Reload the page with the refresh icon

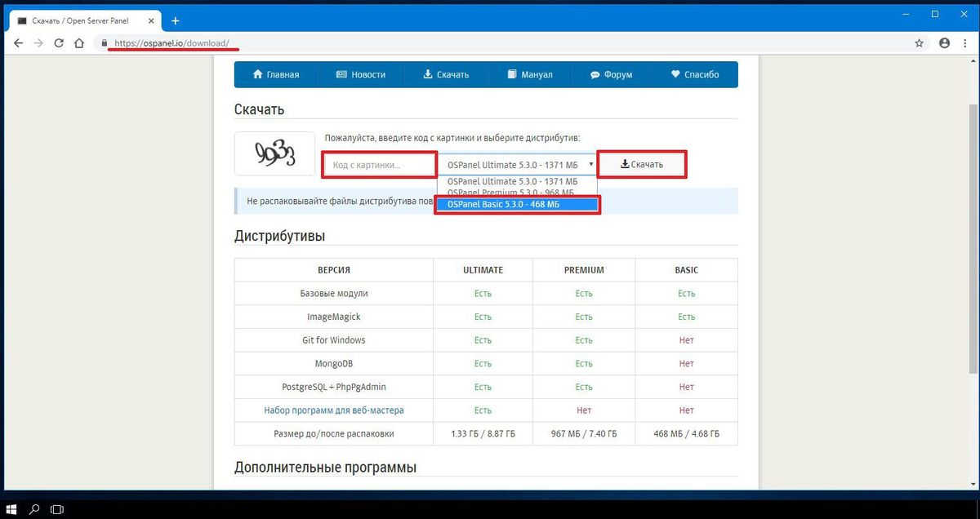click(59, 43)
